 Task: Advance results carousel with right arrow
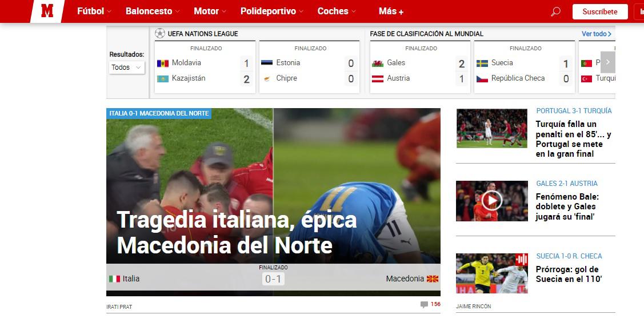pyautogui.click(x=608, y=62)
